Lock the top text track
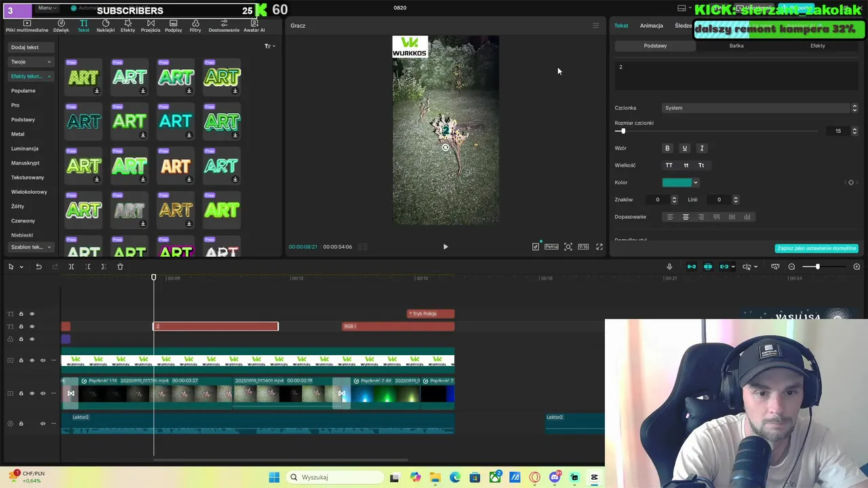 pos(21,314)
